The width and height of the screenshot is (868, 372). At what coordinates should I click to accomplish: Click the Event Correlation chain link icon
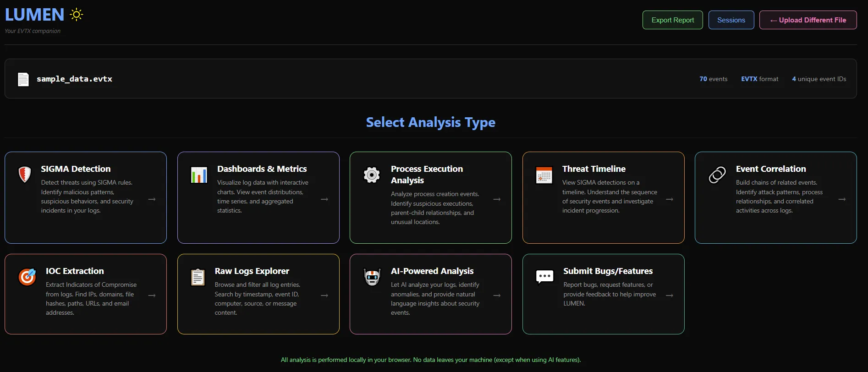coord(717,175)
